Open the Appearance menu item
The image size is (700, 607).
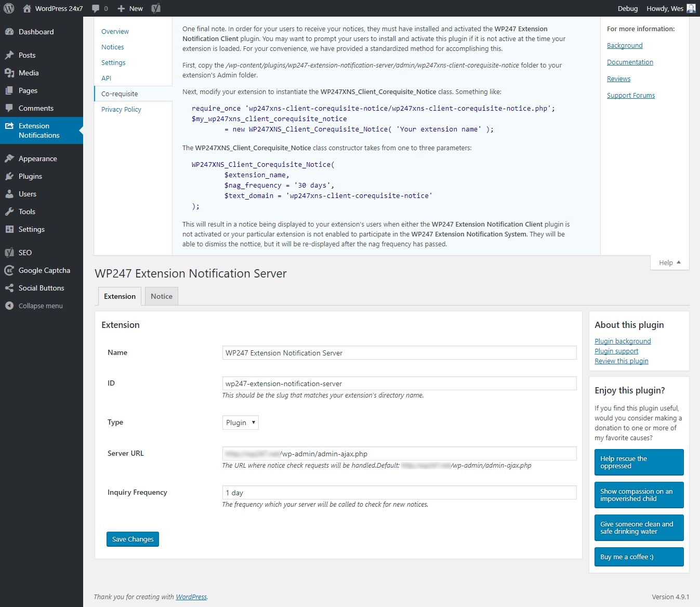click(42, 159)
